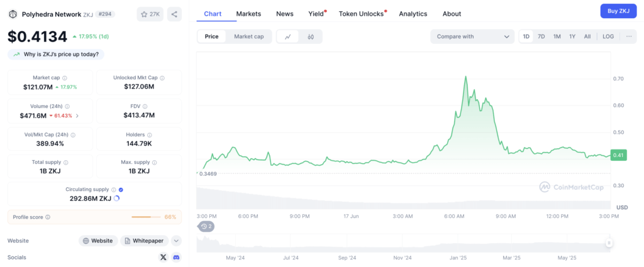Select Price chart mode
Screen dimensions: 644x267
pyautogui.click(x=211, y=36)
